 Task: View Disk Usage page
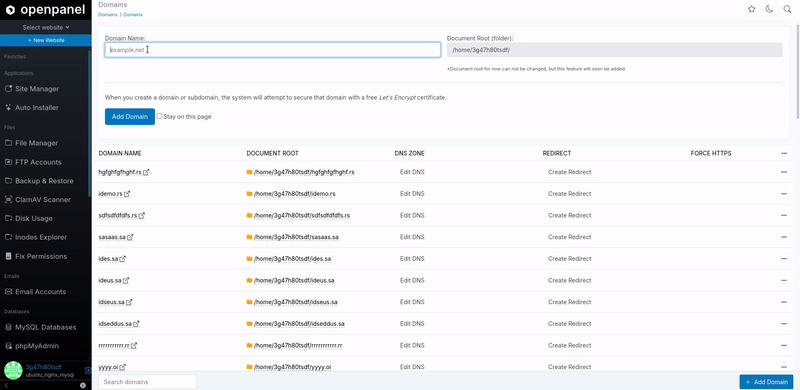tap(29, 218)
